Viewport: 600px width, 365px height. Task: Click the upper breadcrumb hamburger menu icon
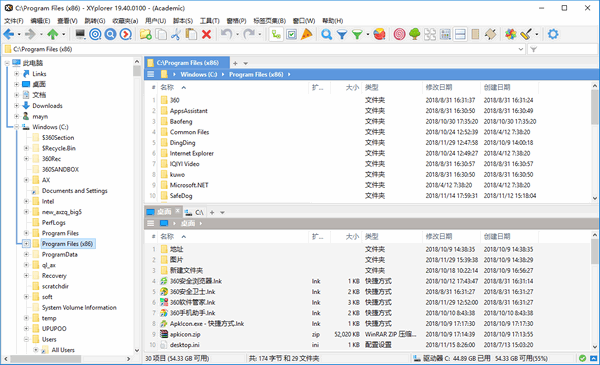(151, 75)
